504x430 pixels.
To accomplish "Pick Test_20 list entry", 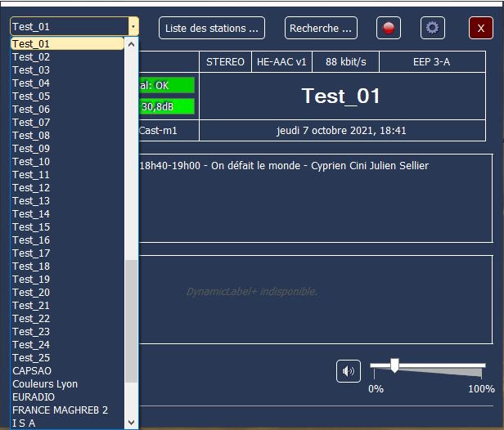I will coord(67,292).
